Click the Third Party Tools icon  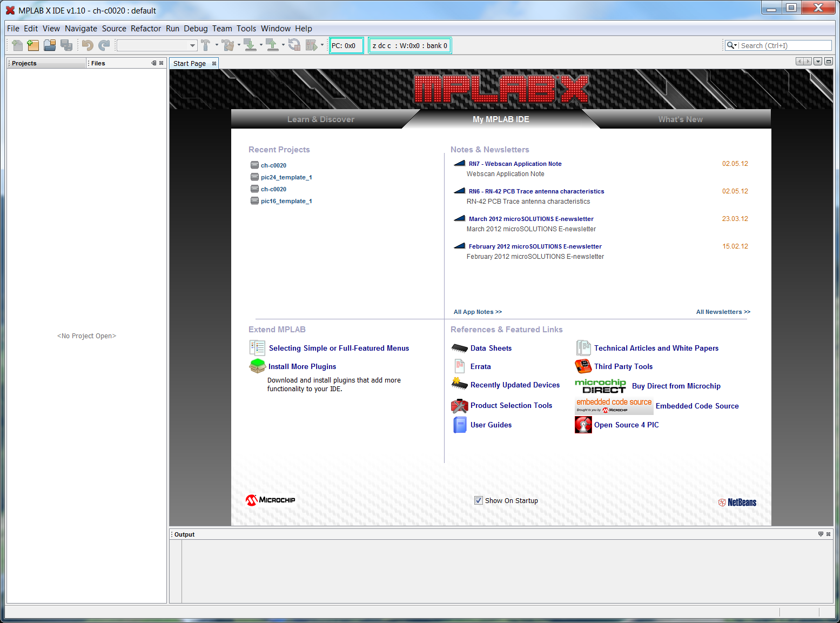coord(583,366)
